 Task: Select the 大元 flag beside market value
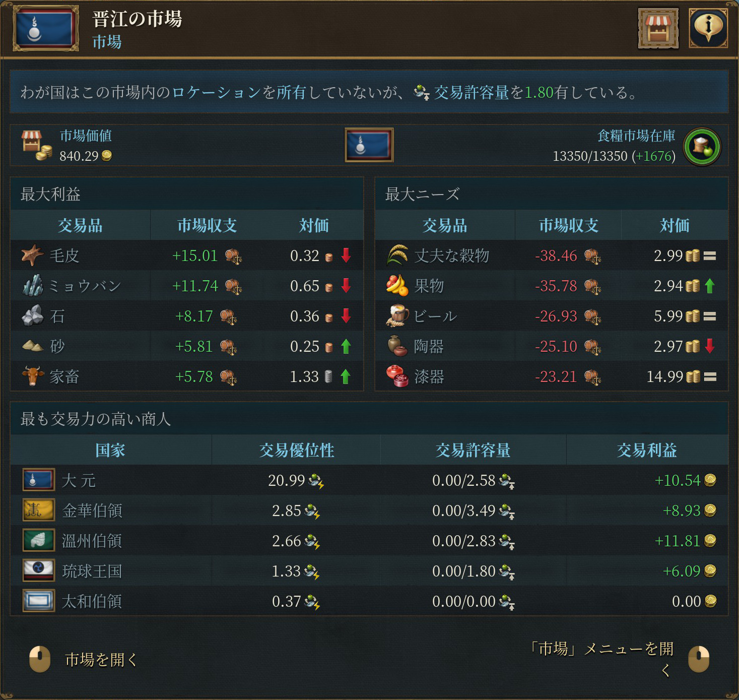pyautogui.click(x=369, y=145)
